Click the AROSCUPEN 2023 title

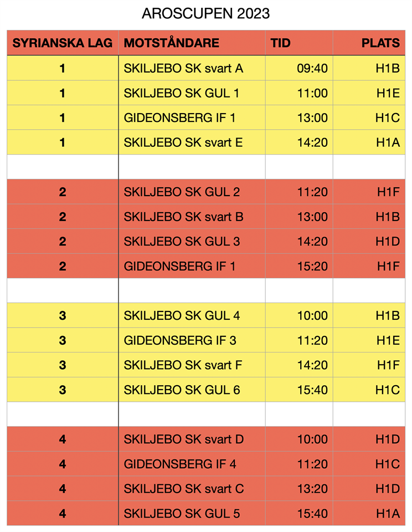205,14
